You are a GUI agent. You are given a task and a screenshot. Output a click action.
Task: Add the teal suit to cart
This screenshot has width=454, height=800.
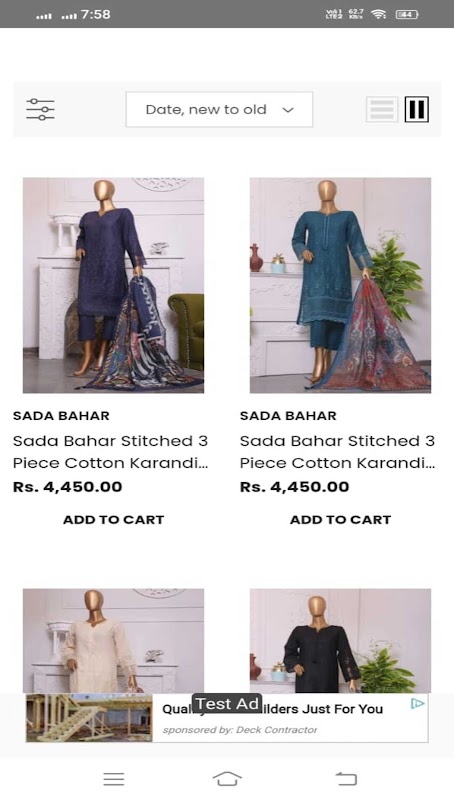click(x=340, y=520)
